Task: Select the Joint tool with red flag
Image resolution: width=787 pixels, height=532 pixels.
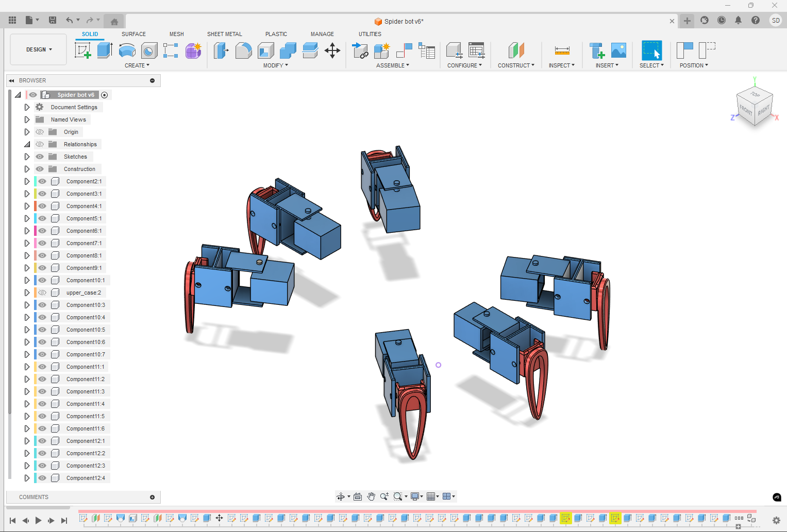Action: coord(404,50)
